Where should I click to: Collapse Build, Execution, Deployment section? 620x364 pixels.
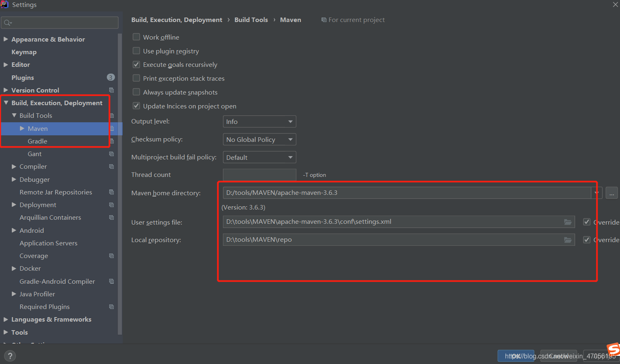[6, 103]
